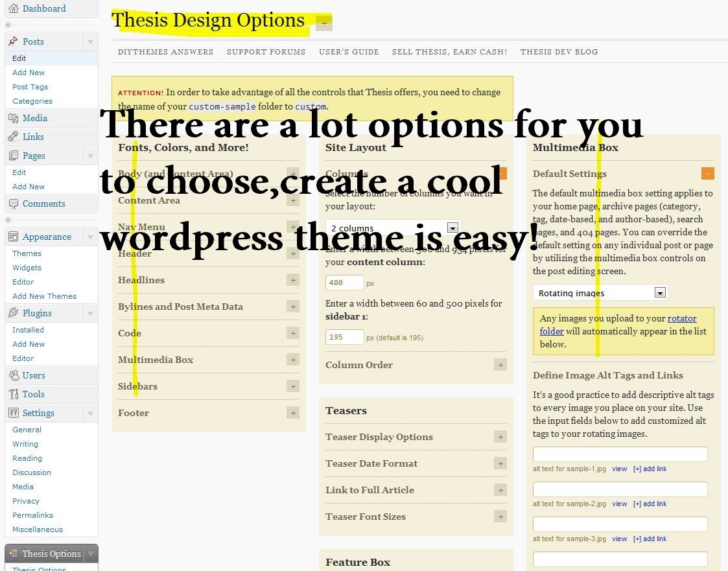Viewport: 728px width, 571px height.
Task: Open Miscellaneous settings link
Action: (38, 530)
